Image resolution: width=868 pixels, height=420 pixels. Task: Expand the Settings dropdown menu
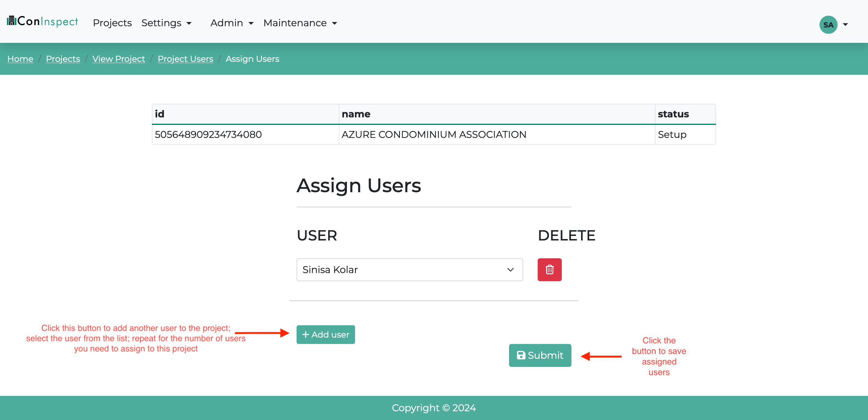[x=166, y=23]
